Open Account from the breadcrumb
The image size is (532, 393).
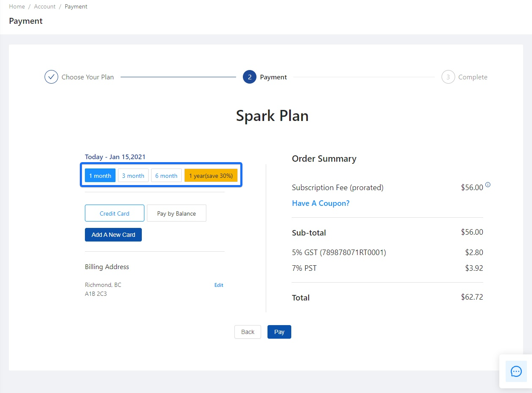[45, 6]
